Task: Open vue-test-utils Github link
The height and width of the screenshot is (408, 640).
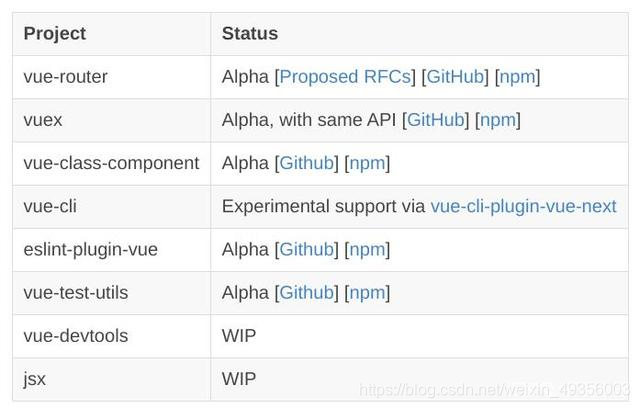Action: pos(307,293)
